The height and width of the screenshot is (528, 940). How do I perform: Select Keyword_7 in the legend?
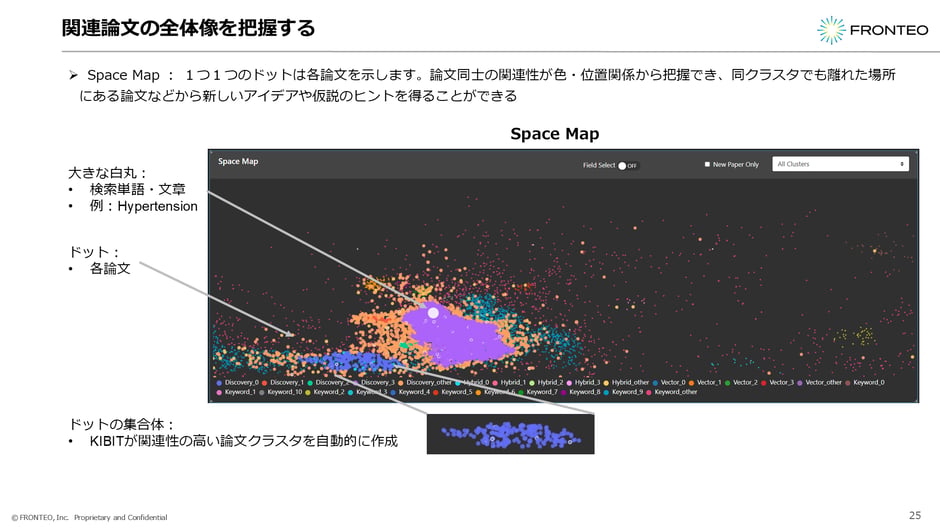[538, 392]
